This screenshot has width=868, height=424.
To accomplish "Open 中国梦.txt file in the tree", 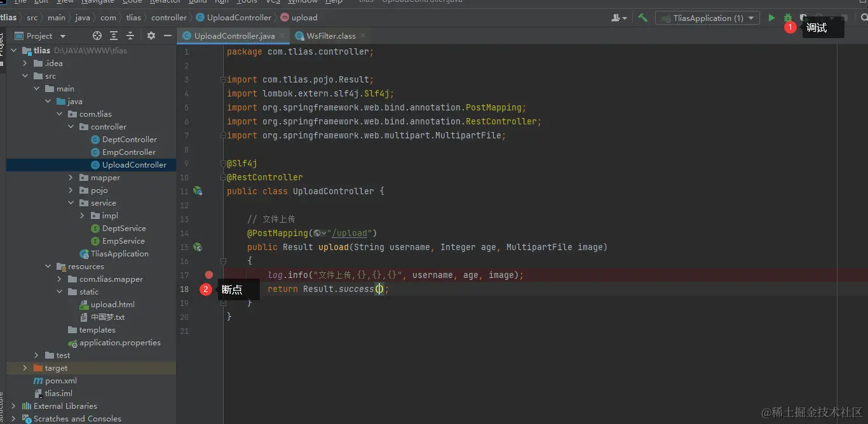I will pyautogui.click(x=107, y=317).
